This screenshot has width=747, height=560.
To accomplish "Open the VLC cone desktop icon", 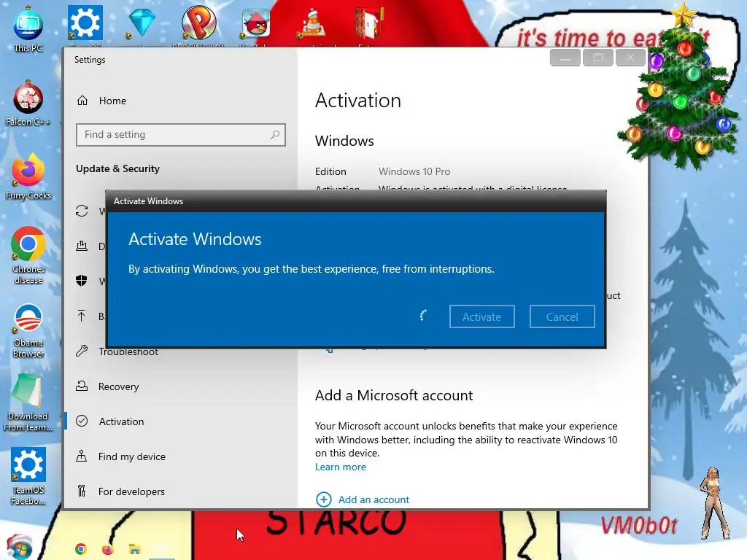I will click(312, 24).
